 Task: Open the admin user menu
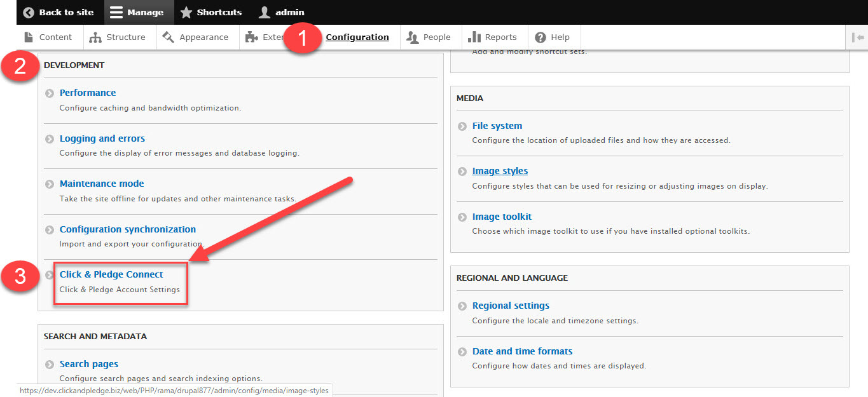click(282, 12)
